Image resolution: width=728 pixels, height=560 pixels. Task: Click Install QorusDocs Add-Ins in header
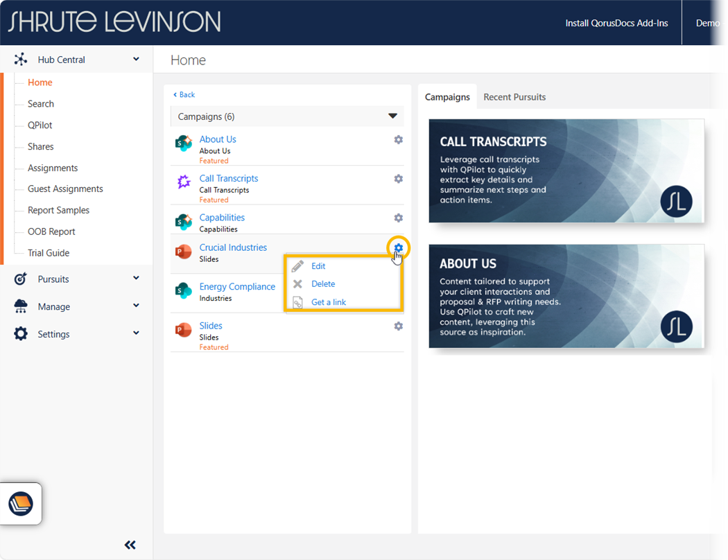tap(616, 23)
